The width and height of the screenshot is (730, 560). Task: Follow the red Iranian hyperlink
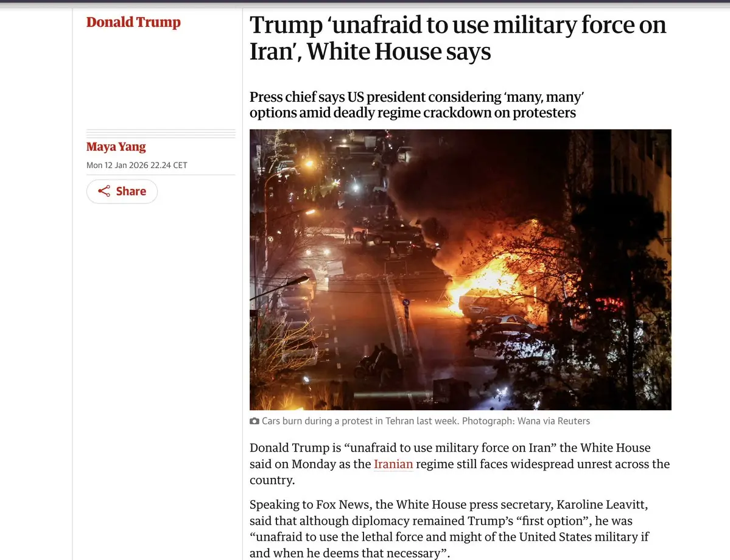393,464
